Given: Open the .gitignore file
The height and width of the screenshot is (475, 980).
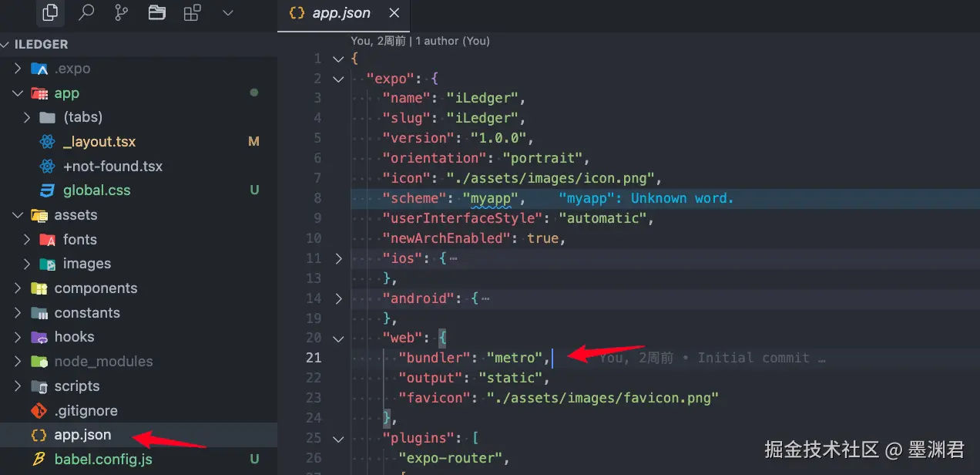Looking at the screenshot, I should pyautogui.click(x=86, y=411).
